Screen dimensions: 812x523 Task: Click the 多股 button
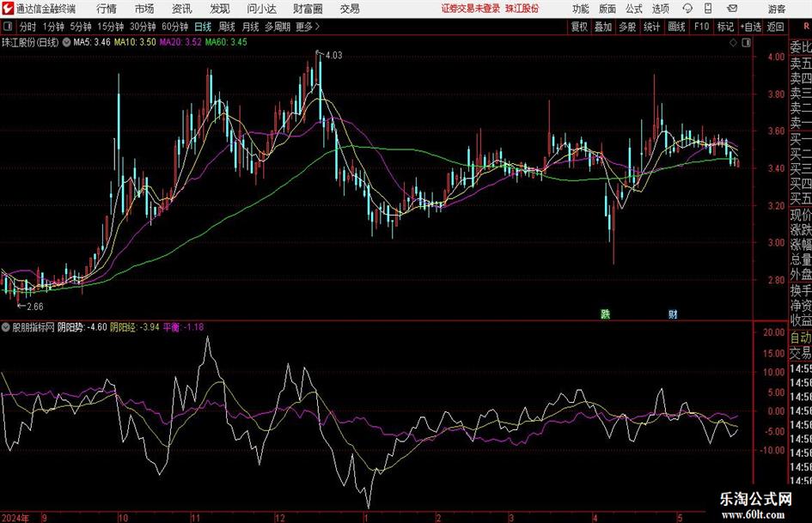click(x=627, y=27)
